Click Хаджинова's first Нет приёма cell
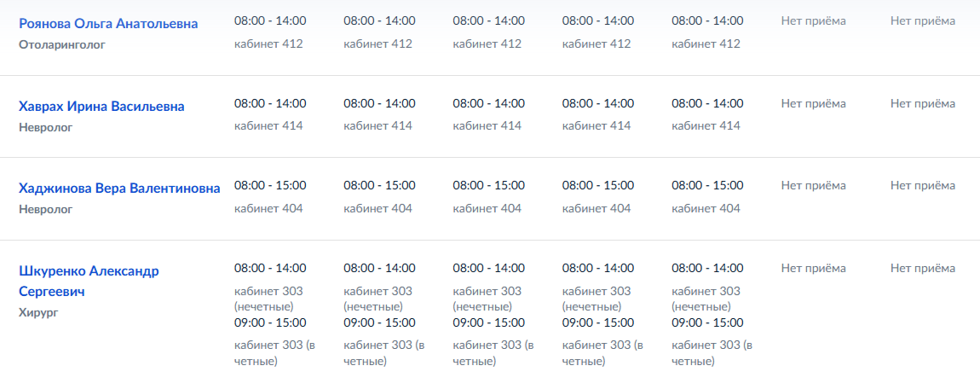This screenshot has width=980, height=389. 814,185
